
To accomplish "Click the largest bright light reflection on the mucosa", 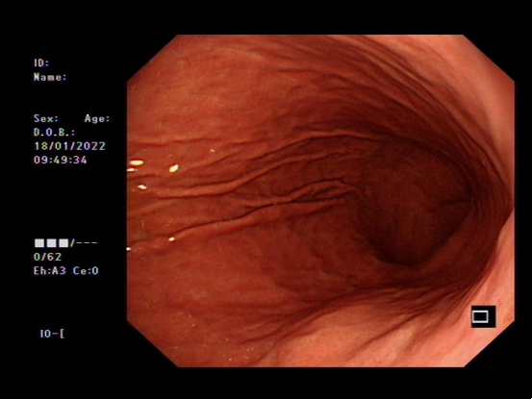I will point(136,162).
